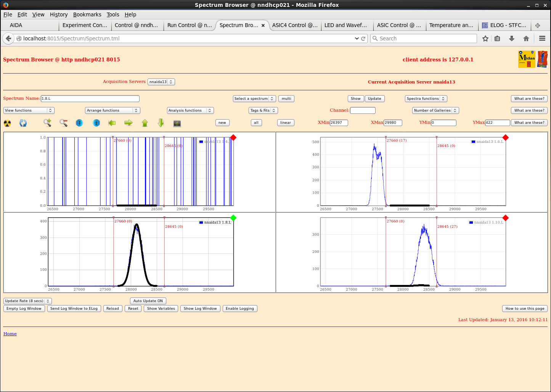The width and height of the screenshot is (551, 392).
Task: Open a new tab with plus icon
Action: (538, 25)
